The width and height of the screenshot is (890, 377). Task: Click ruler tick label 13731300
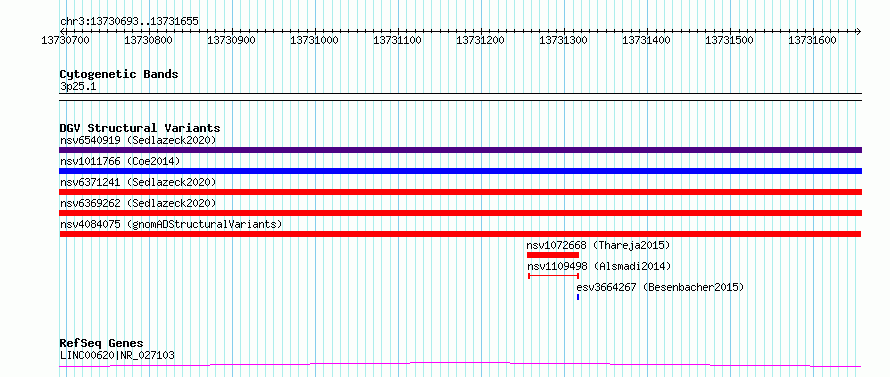point(564,41)
